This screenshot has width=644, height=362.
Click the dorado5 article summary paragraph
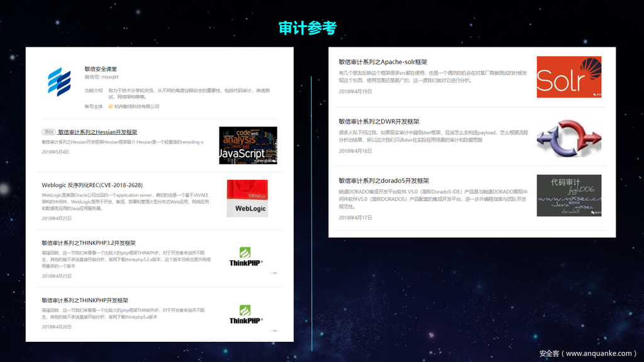point(433,199)
